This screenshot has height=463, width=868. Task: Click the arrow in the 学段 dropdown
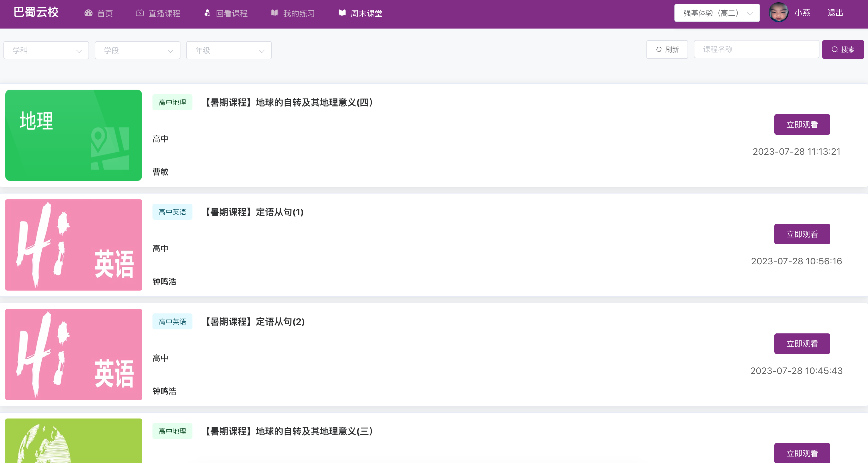(170, 51)
